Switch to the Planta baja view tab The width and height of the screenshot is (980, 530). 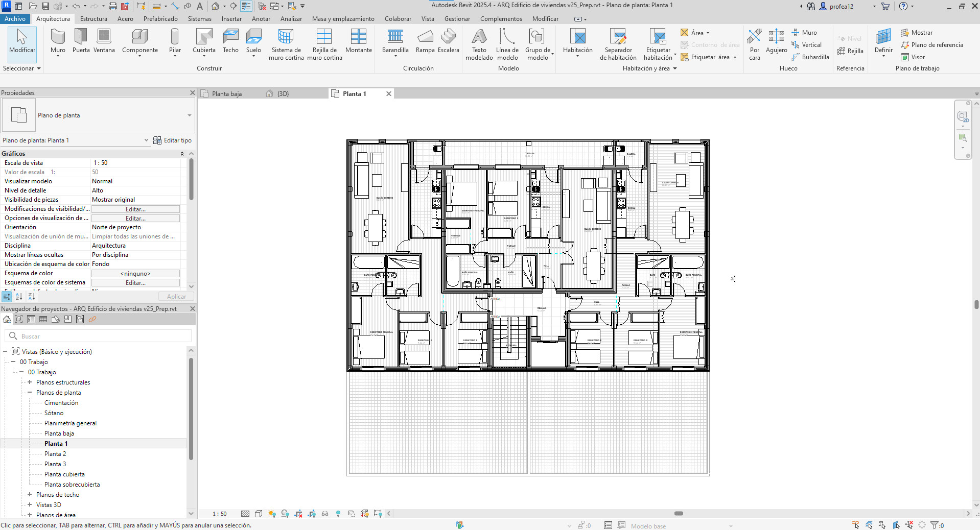[226, 94]
